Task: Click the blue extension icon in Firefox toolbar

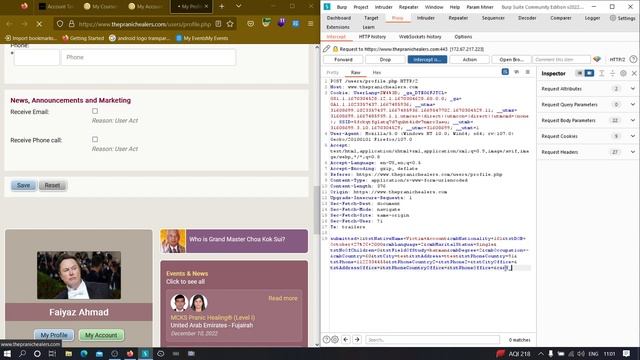Action: 296,24
